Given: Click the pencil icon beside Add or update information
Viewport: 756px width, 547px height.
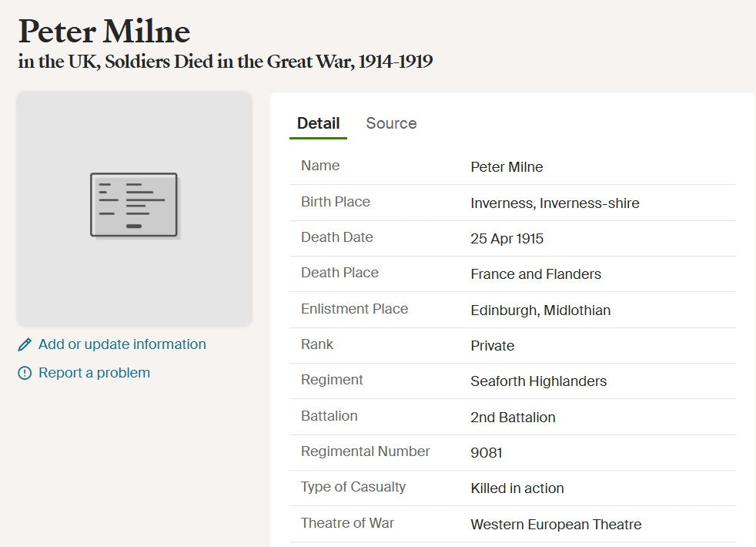Looking at the screenshot, I should tap(25, 344).
